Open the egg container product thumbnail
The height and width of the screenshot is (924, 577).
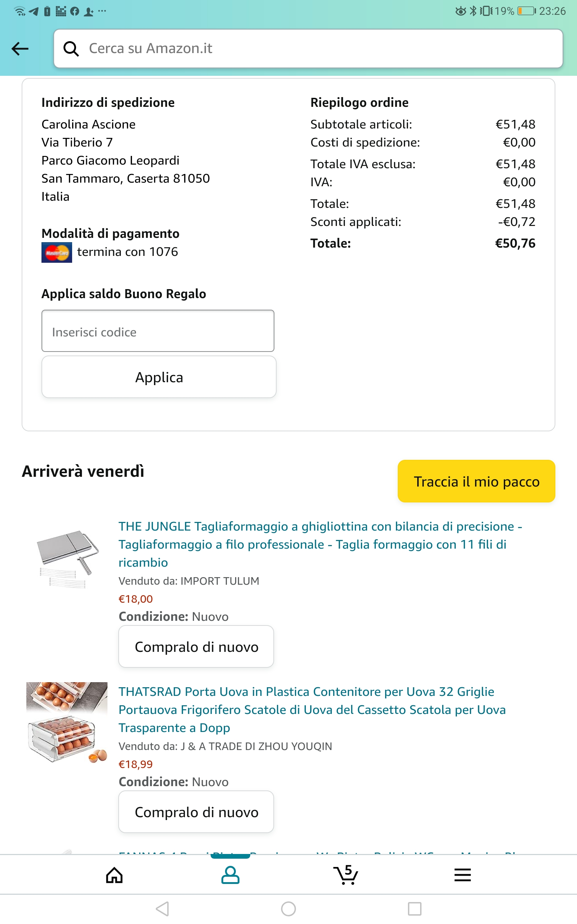coord(67,723)
